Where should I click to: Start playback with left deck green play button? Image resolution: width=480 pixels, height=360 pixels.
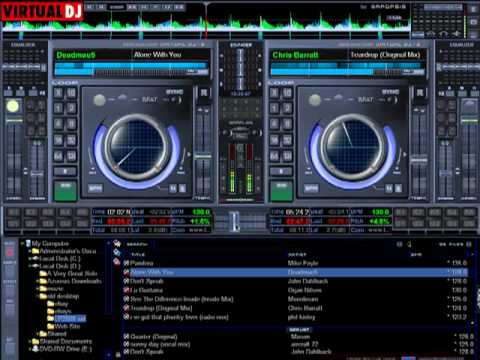pos(65,191)
